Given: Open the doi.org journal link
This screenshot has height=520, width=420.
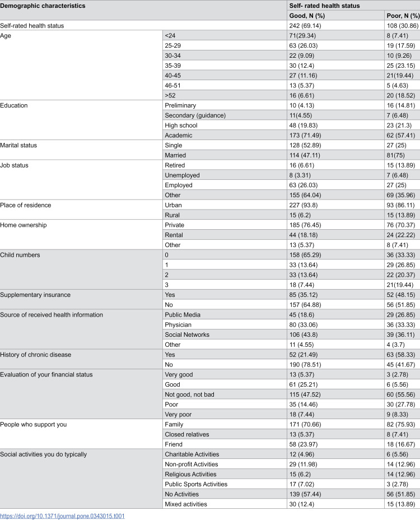Looking at the screenshot, I should 62,516.
